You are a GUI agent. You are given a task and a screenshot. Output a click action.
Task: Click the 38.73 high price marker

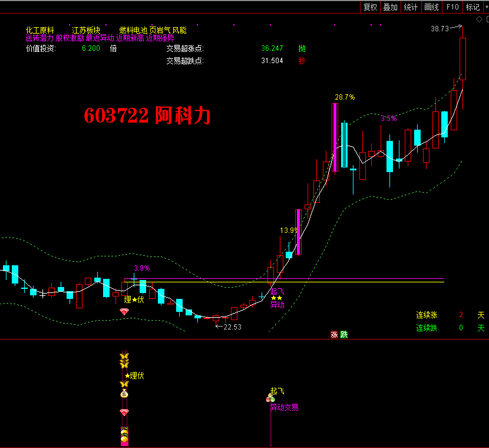pos(440,28)
